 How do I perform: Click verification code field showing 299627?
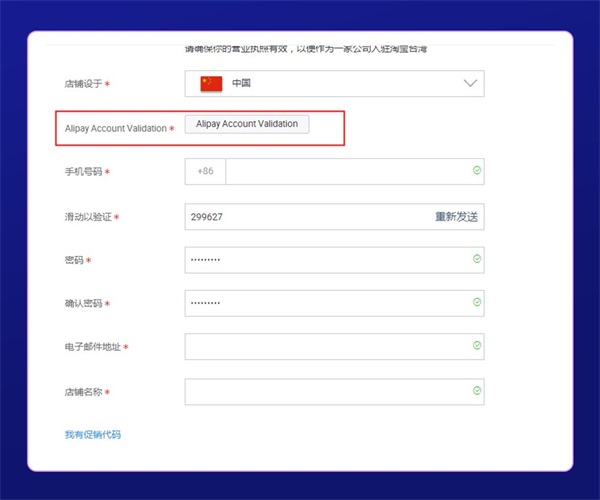point(300,216)
